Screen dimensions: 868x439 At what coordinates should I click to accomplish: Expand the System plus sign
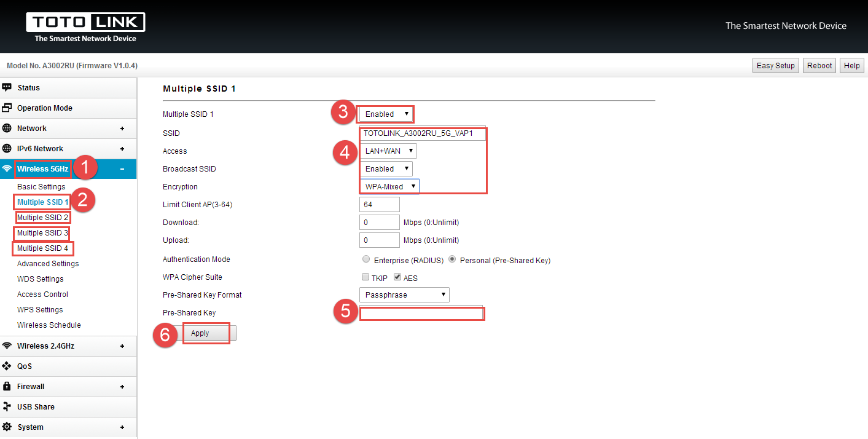coord(122,427)
